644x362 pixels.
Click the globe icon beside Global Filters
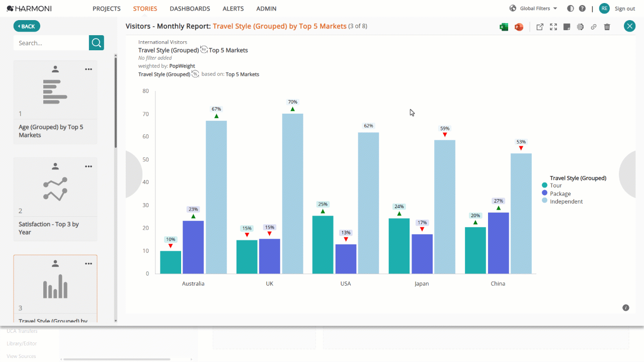pyautogui.click(x=513, y=8)
